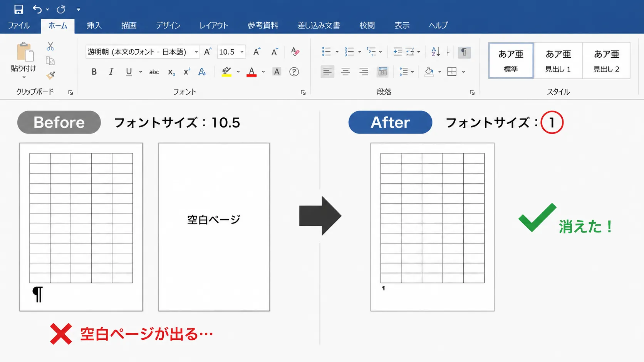Screen dimensions: 644x362
Task: Click the enclosed characters icon
Action: point(294,72)
